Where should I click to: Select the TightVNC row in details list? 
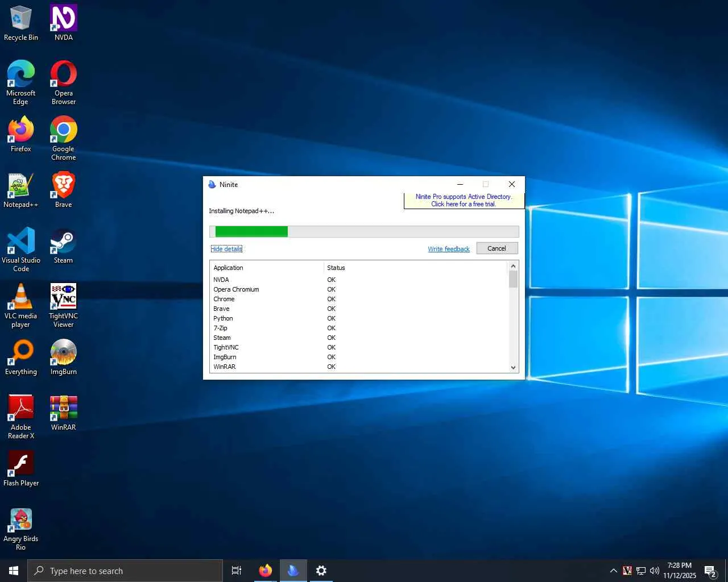[x=359, y=347]
